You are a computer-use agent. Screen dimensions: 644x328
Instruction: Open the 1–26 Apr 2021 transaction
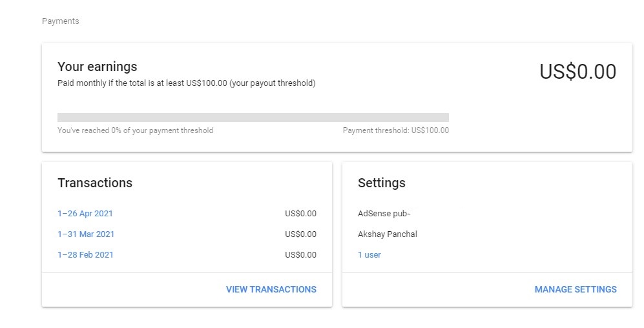click(x=85, y=214)
